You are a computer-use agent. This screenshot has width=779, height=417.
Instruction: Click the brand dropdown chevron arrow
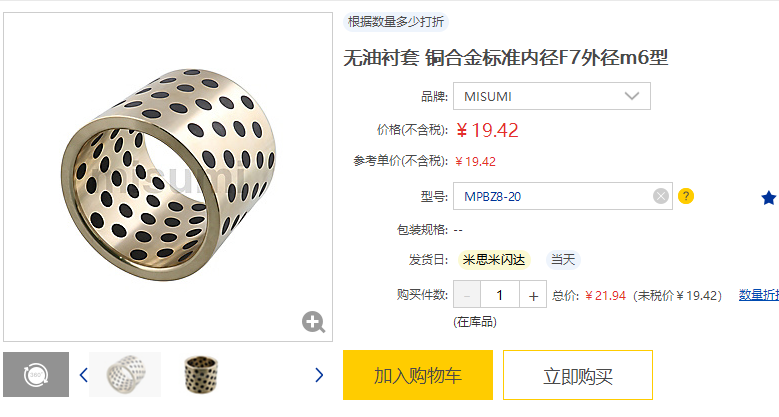pos(631,96)
